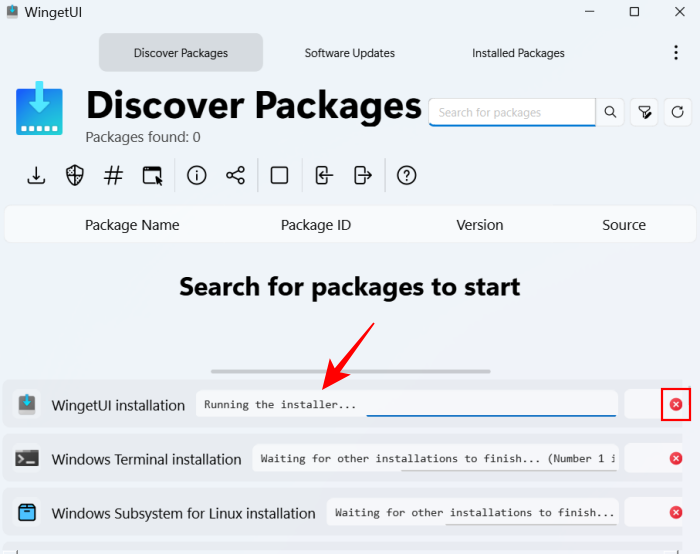Toggle the select all square checkbox icon

[279, 175]
